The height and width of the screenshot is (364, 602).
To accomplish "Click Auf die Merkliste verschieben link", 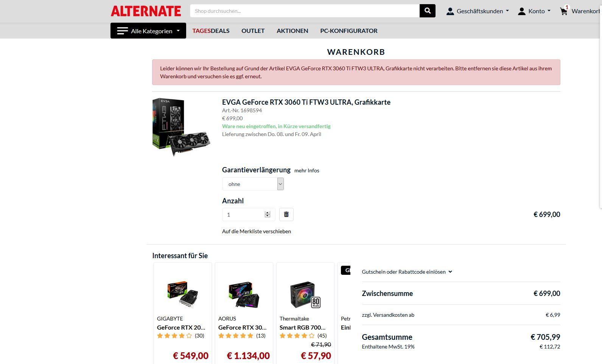I will click(x=257, y=231).
